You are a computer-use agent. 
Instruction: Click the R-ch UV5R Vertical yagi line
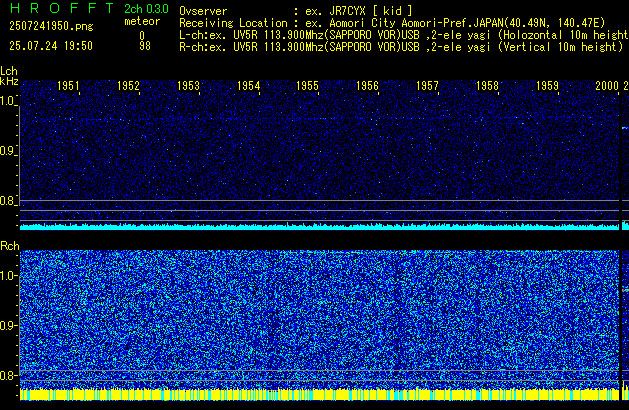coord(401,47)
